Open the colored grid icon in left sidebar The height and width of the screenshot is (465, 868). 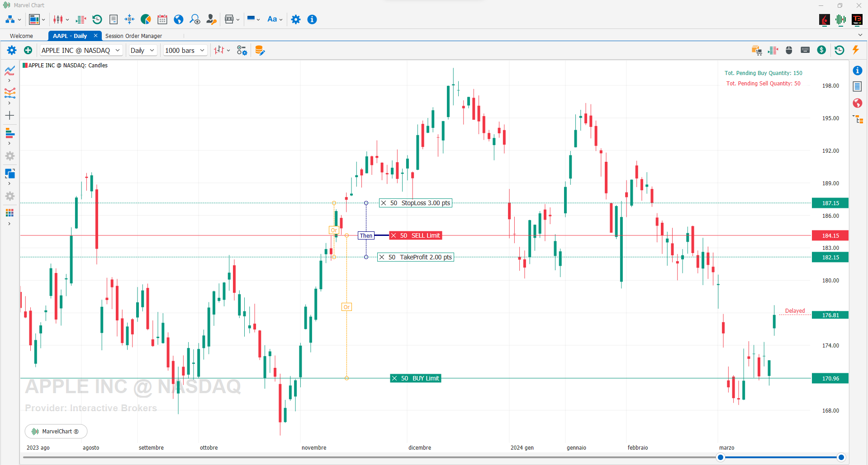[10, 213]
